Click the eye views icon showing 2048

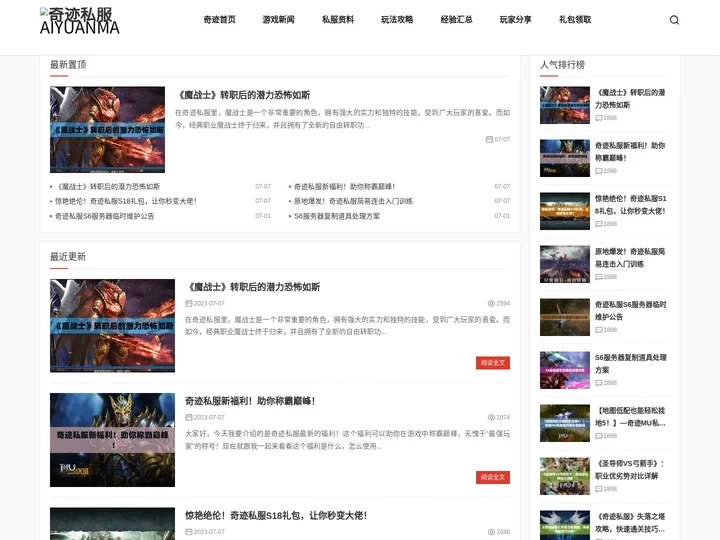(491, 532)
